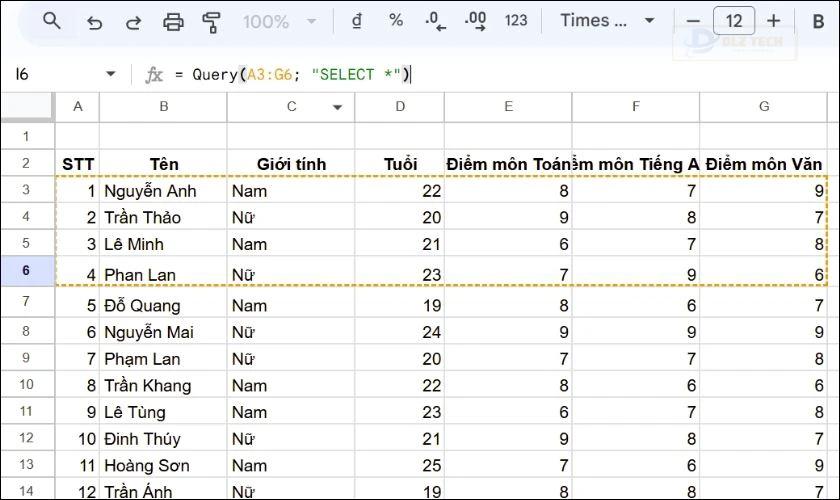Click the fx function icon
Screen dimensions: 840x500
[154, 74]
